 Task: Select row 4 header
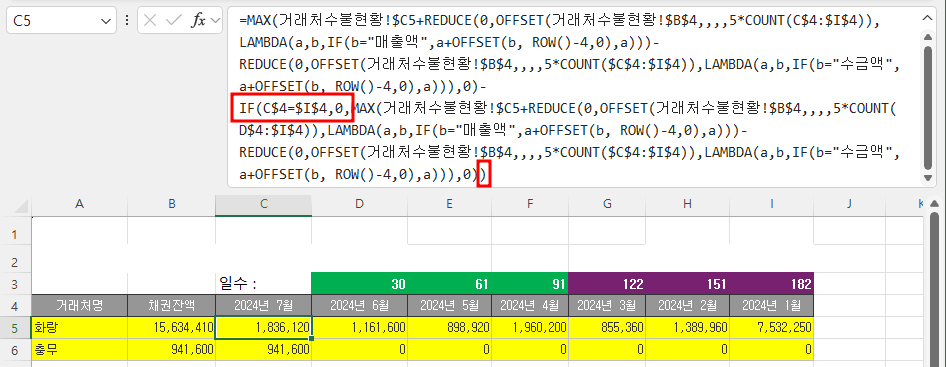tap(15, 305)
